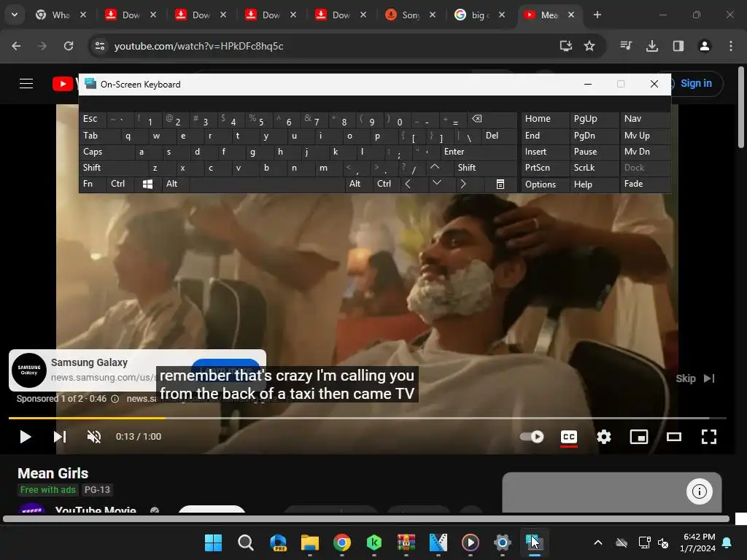
Task: Click the video progress bar
Action: 368,418
